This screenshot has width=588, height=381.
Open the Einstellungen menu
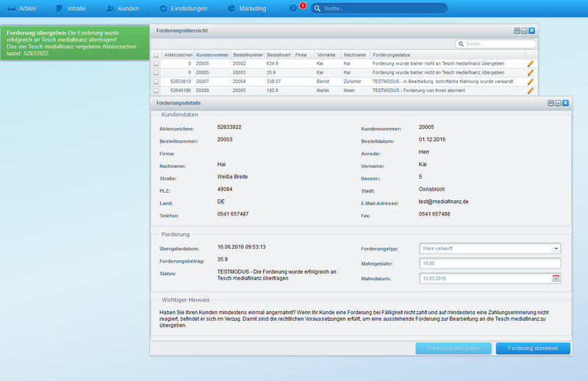click(183, 8)
